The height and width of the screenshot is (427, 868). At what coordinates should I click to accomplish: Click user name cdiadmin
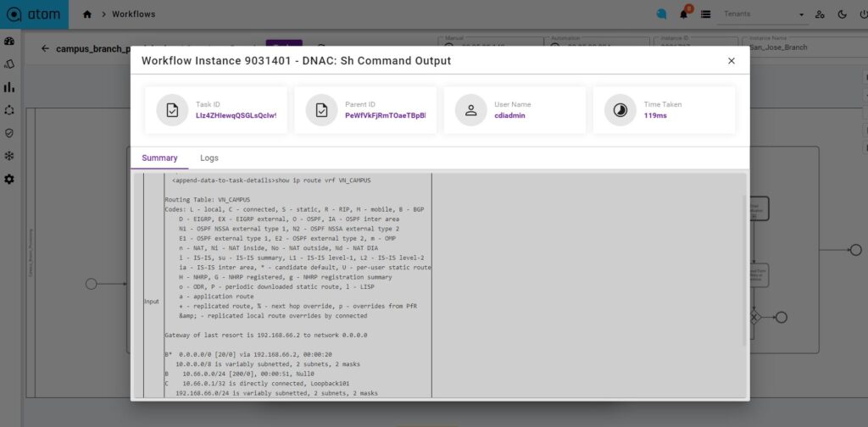[x=509, y=115]
